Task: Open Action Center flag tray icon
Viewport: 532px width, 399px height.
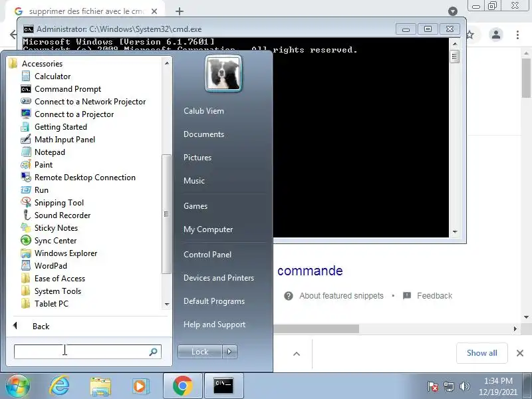Action: click(x=433, y=386)
